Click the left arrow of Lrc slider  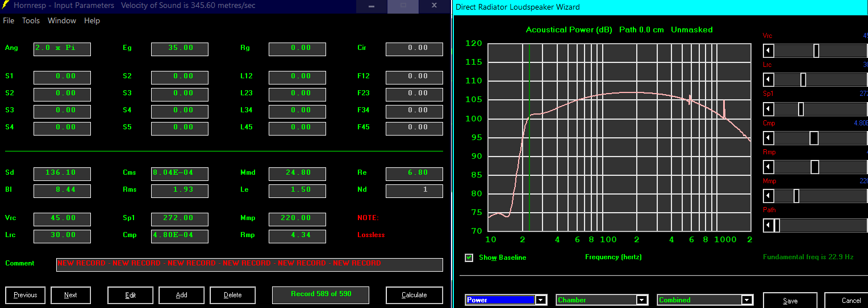pyautogui.click(x=768, y=80)
